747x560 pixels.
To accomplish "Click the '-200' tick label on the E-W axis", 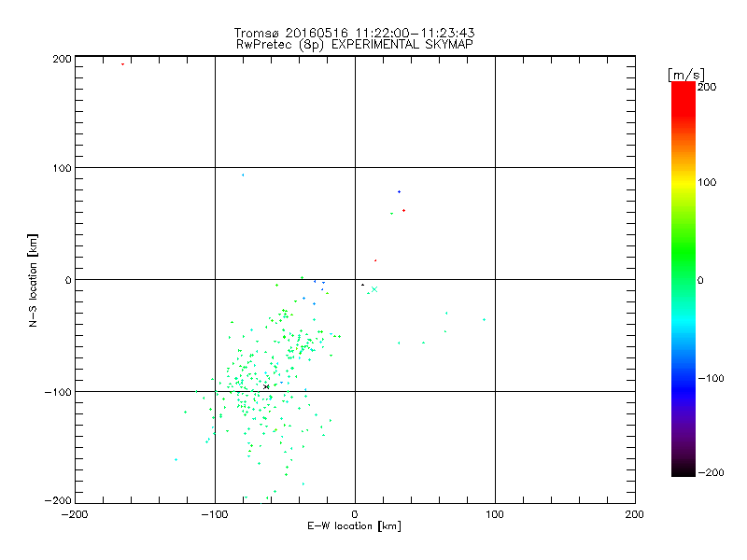I will point(76,514).
